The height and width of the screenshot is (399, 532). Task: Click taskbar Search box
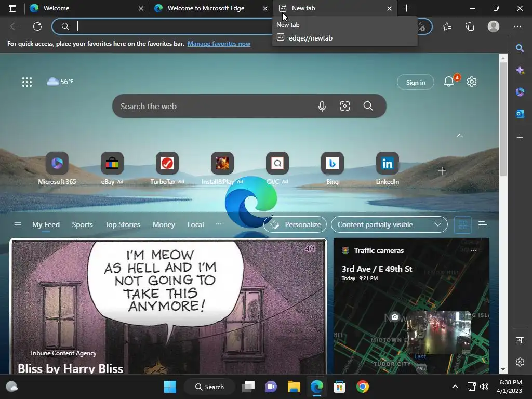tap(210, 387)
